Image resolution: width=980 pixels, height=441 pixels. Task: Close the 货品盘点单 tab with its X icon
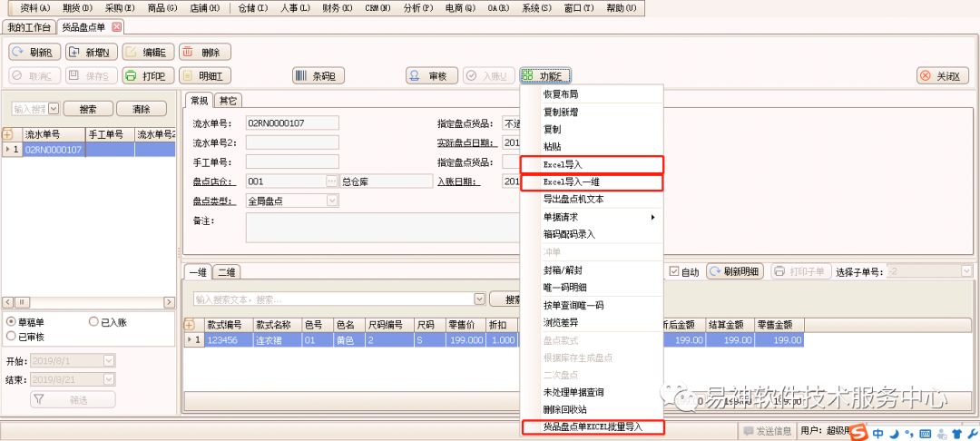(x=117, y=27)
